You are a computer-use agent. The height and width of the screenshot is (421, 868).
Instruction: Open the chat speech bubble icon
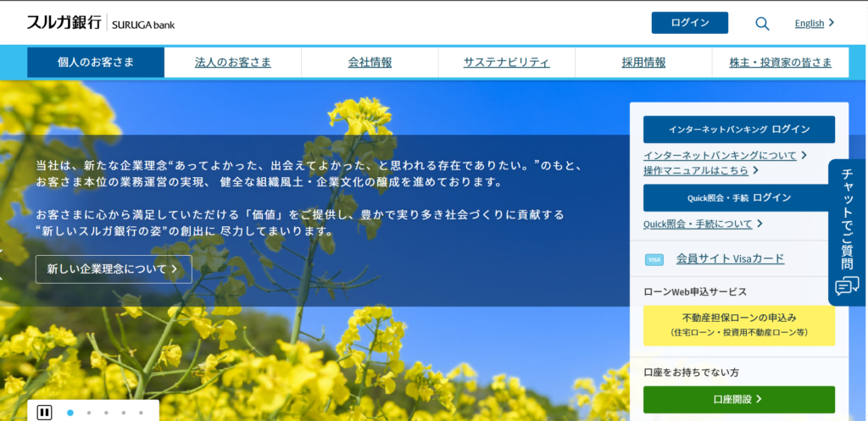coord(847,286)
